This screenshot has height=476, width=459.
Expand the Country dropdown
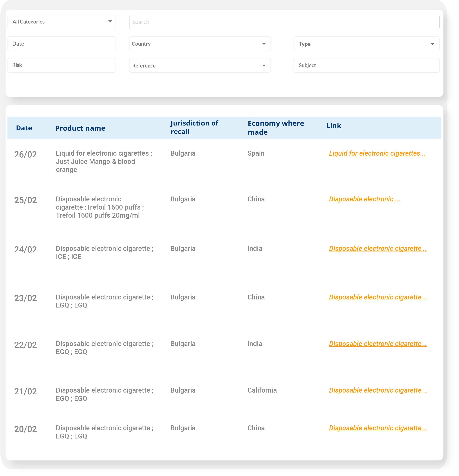(200, 44)
